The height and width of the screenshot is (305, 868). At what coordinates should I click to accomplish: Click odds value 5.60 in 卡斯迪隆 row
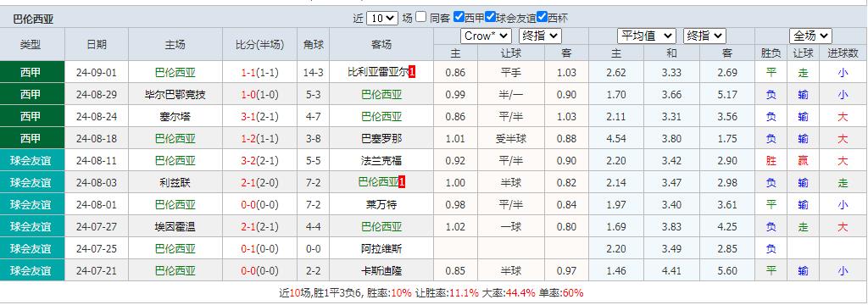pyautogui.click(x=727, y=271)
